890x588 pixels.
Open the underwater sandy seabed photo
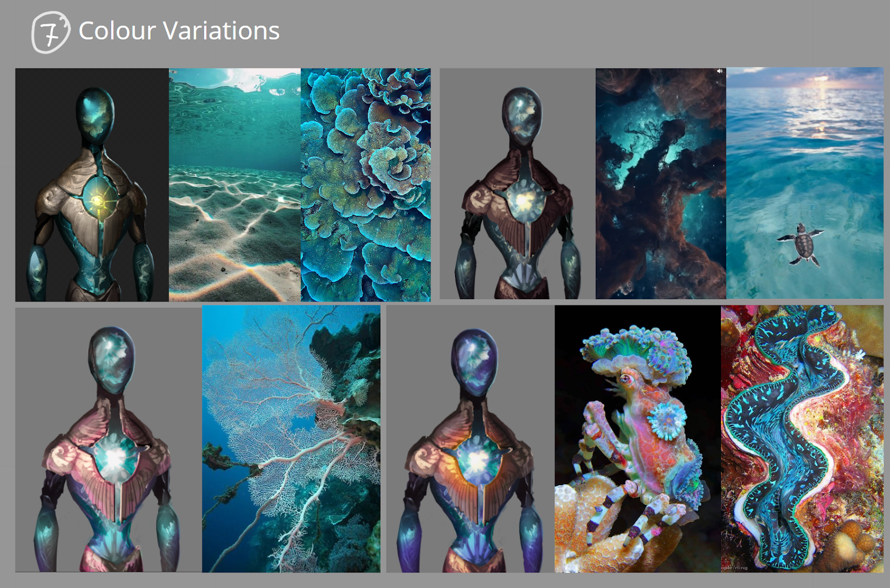(235, 185)
